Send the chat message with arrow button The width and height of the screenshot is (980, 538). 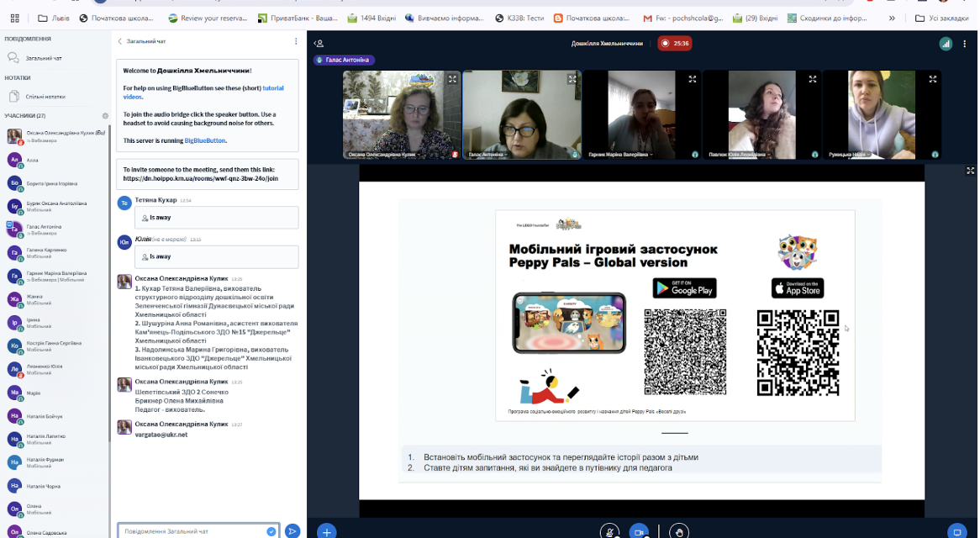(x=292, y=531)
